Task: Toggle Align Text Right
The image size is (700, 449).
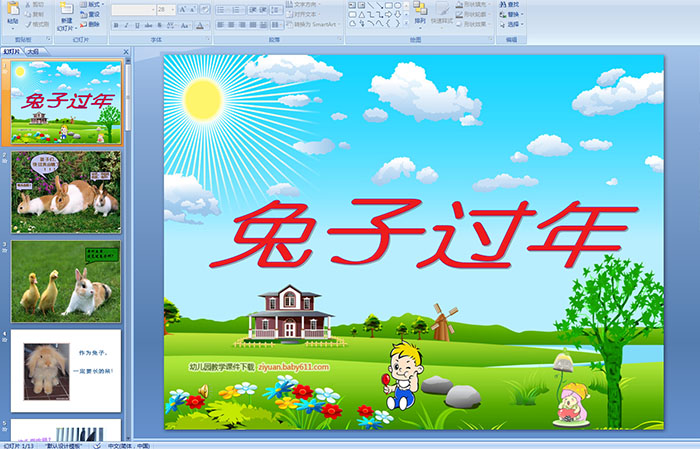Action: 242,25
